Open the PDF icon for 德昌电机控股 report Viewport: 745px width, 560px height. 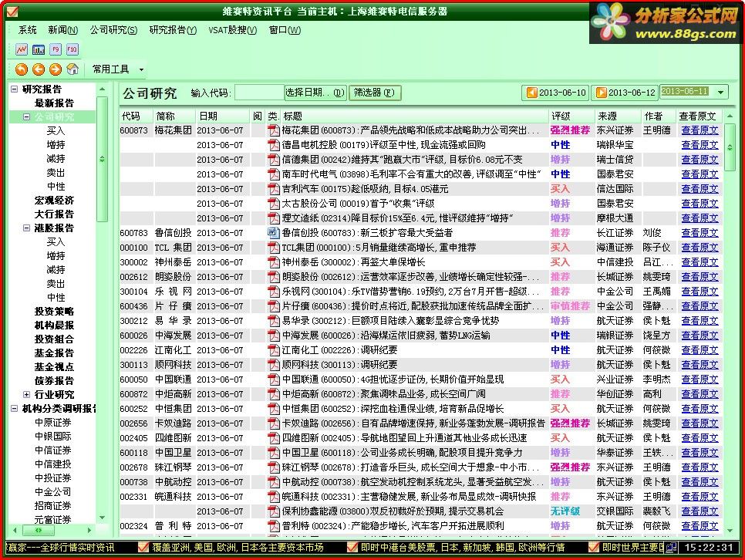tap(274, 145)
